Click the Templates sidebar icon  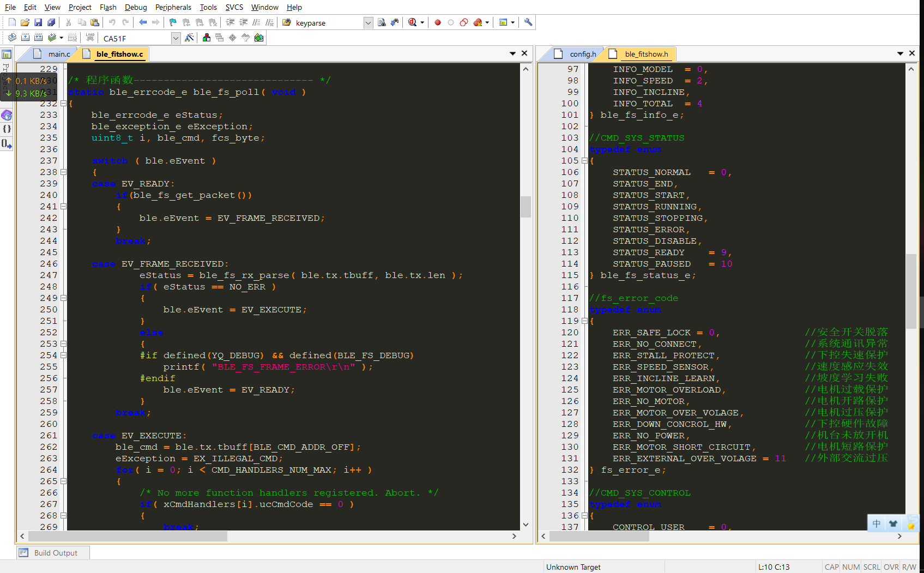coord(7,144)
